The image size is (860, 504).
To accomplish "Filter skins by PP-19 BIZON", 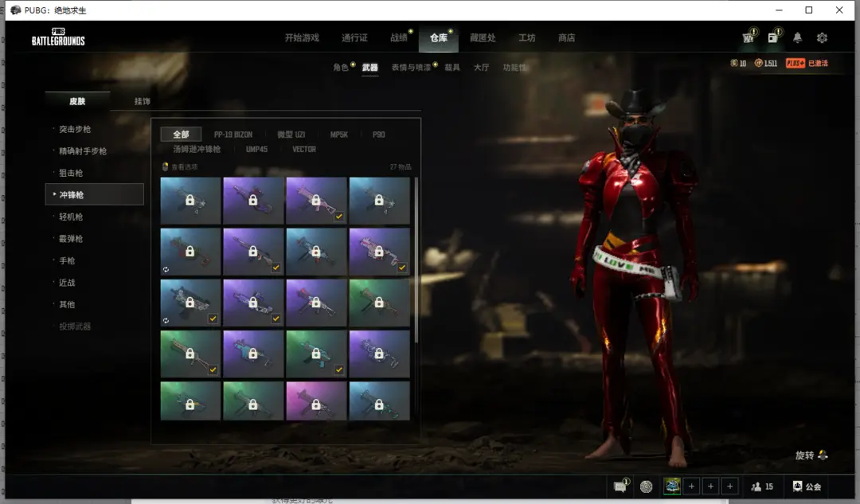I will [x=233, y=135].
